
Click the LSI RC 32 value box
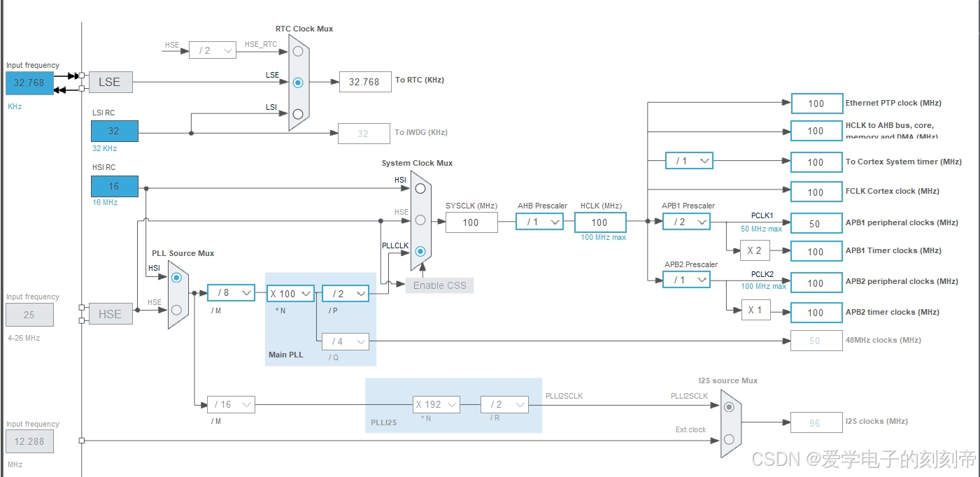click(x=114, y=131)
